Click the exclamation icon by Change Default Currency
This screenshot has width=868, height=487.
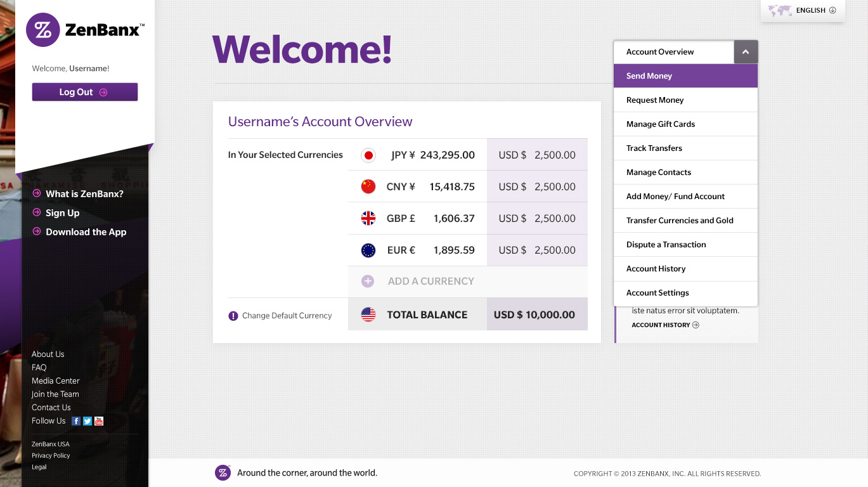(x=233, y=316)
